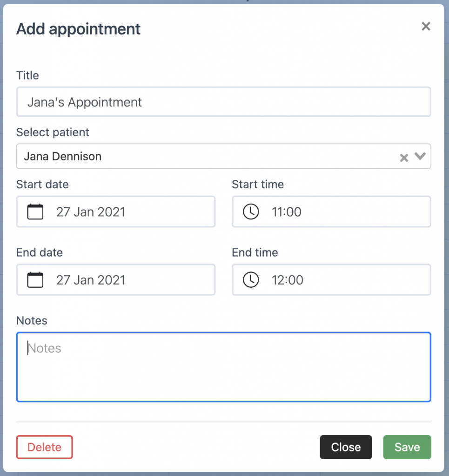Viewport: 449px width, 476px height.
Task: Focus the Notes text area
Action: pos(224,367)
